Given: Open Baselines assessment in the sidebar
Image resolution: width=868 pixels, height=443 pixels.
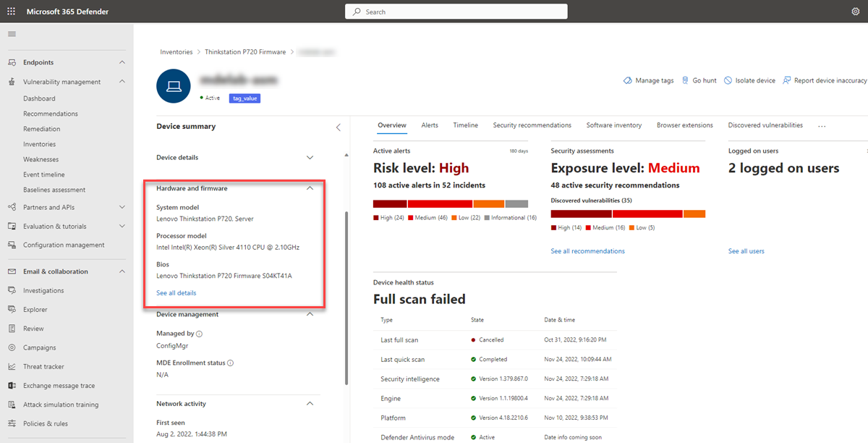Looking at the screenshot, I should (x=54, y=190).
